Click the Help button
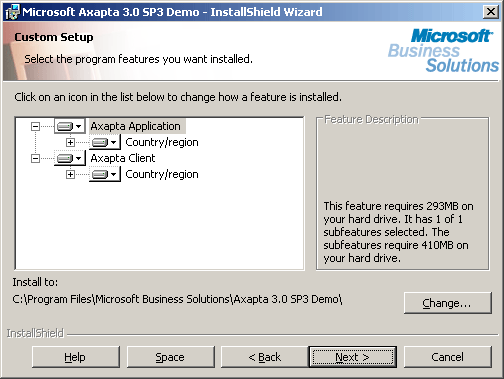The image size is (504, 379). click(x=76, y=357)
